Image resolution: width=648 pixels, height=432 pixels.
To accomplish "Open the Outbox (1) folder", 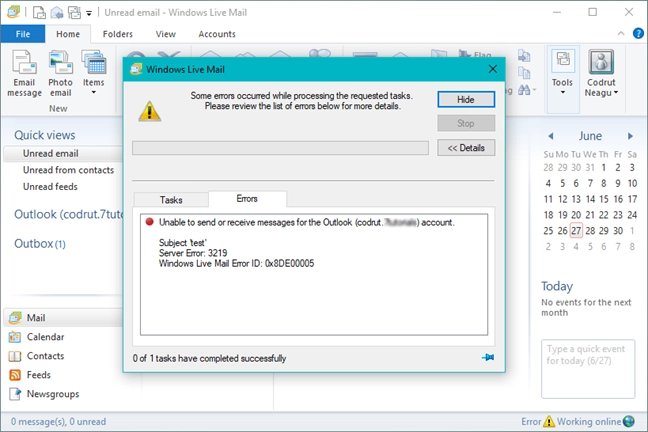I will (x=40, y=243).
